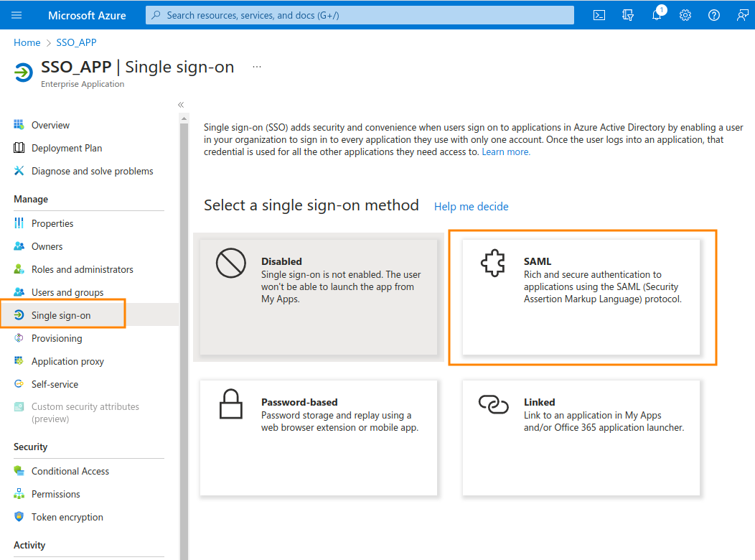Screen dimensions: 755x560
Task: Open the portal Settings gear
Action: pyautogui.click(x=685, y=15)
